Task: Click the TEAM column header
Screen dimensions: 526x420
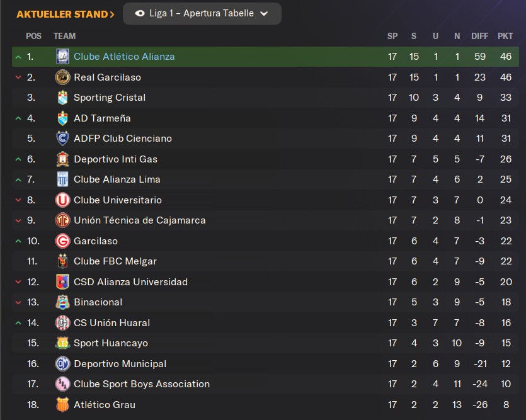Action: [64, 36]
